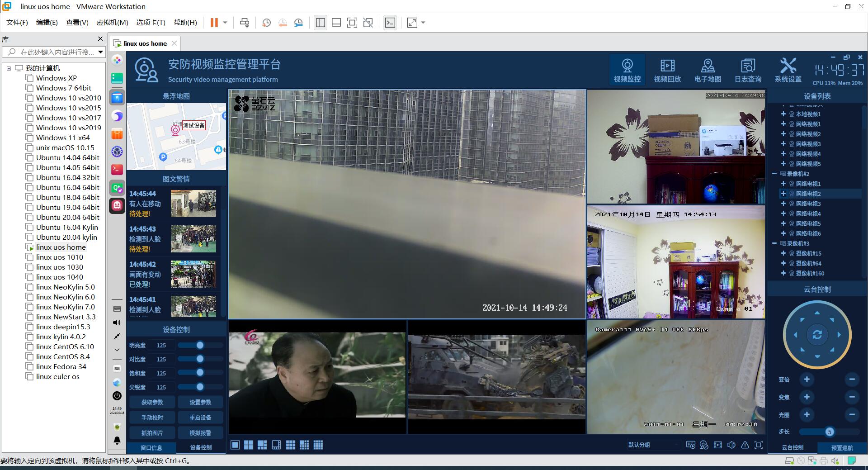Open the 视频回放 video playback module
868x470 pixels.
667,70
